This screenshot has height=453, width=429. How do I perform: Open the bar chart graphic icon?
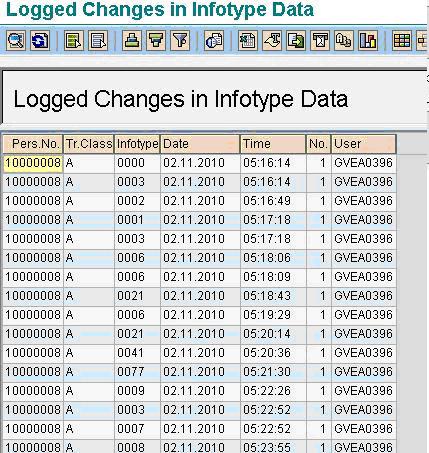point(368,41)
